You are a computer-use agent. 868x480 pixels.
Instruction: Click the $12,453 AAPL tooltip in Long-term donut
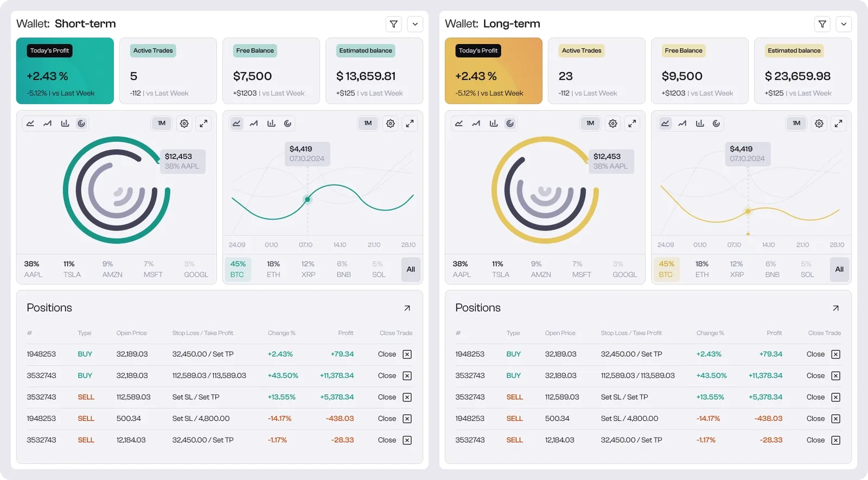click(611, 161)
